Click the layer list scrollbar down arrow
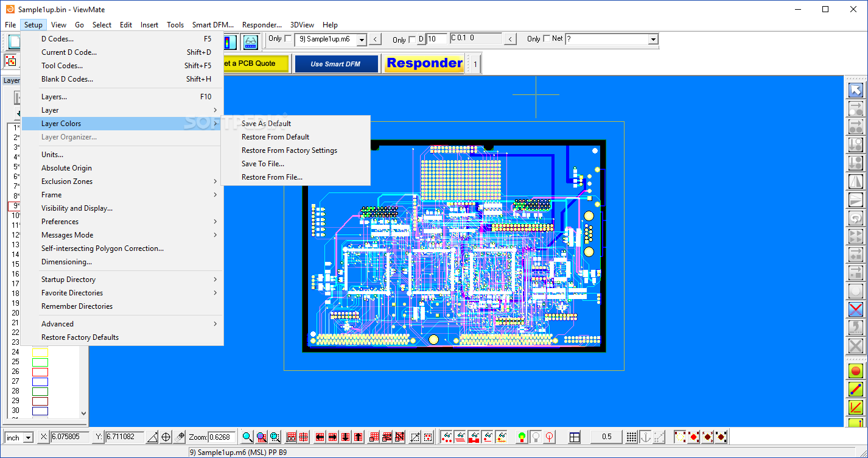Image resolution: width=868 pixels, height=458 pixels. click(83, 413)
